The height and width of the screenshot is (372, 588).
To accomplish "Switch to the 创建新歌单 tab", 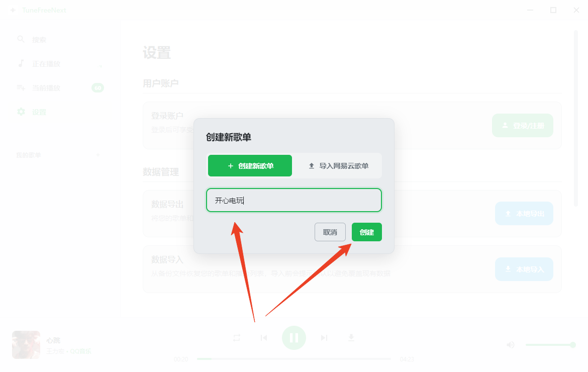I will coord(250,166).
